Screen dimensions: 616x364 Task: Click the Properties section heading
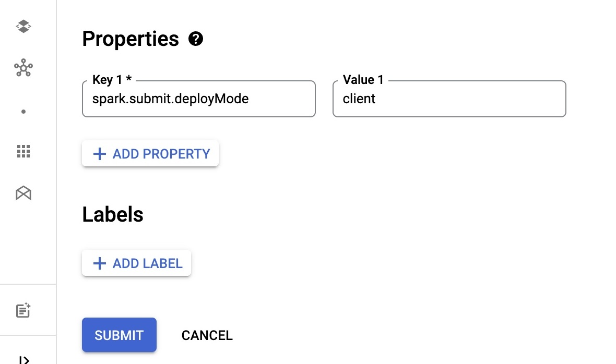pos(131,39)
